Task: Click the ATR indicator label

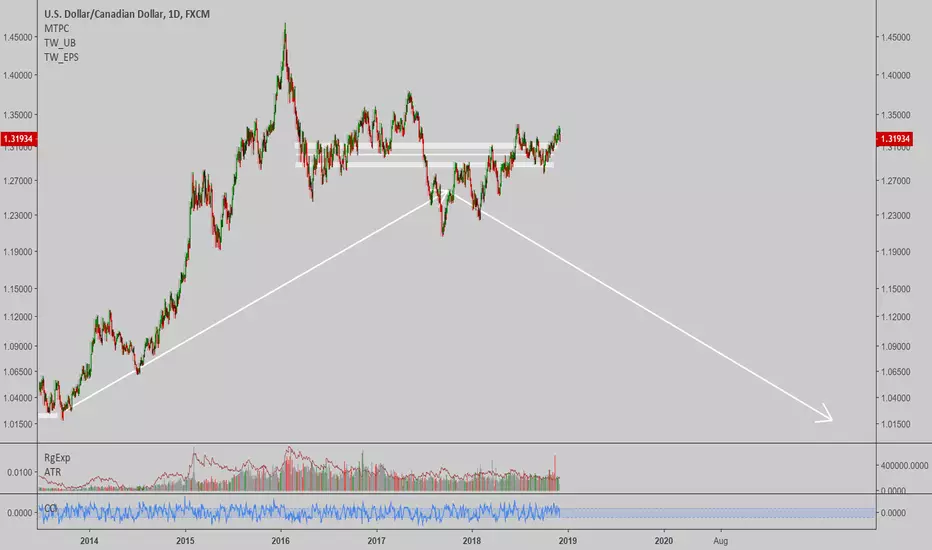Action: coord(52,472)
